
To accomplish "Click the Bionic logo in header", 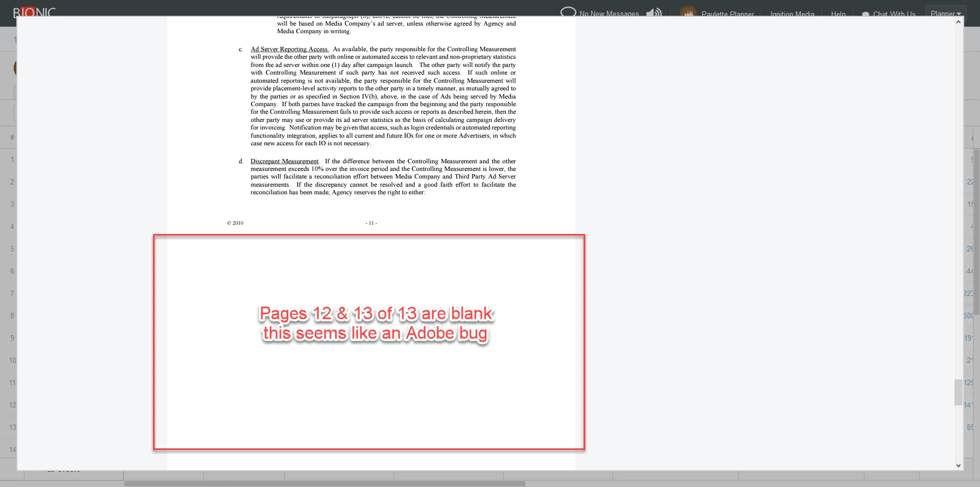I will 34,12.
